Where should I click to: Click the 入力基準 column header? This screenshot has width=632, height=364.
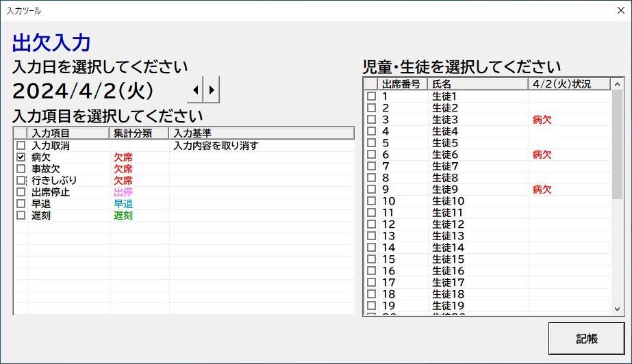[x=262, y=133]
